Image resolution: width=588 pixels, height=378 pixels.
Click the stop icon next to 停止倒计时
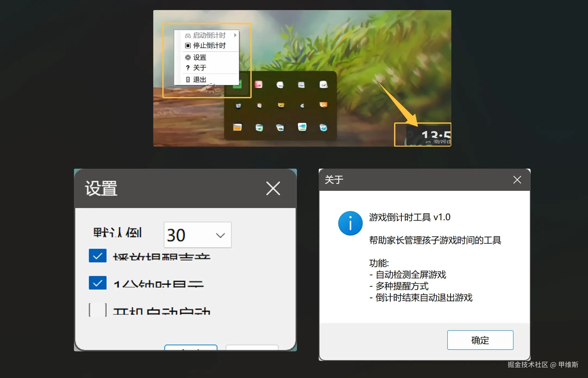pyautogui.click(x=187, y=46)
